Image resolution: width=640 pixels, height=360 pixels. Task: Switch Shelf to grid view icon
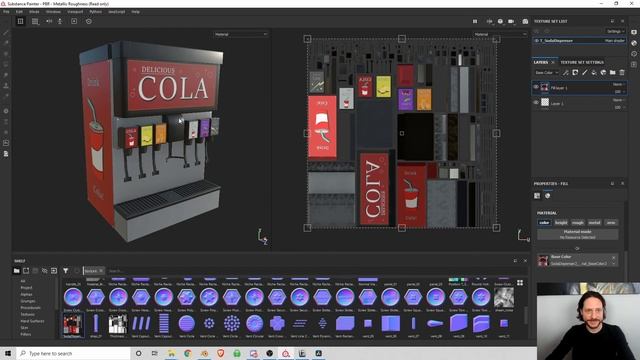pos(520,282)
